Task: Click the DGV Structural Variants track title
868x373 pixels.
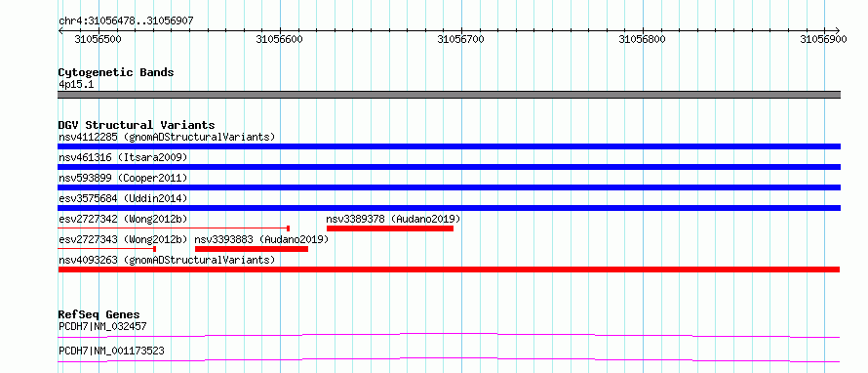Action: [137, 125]
